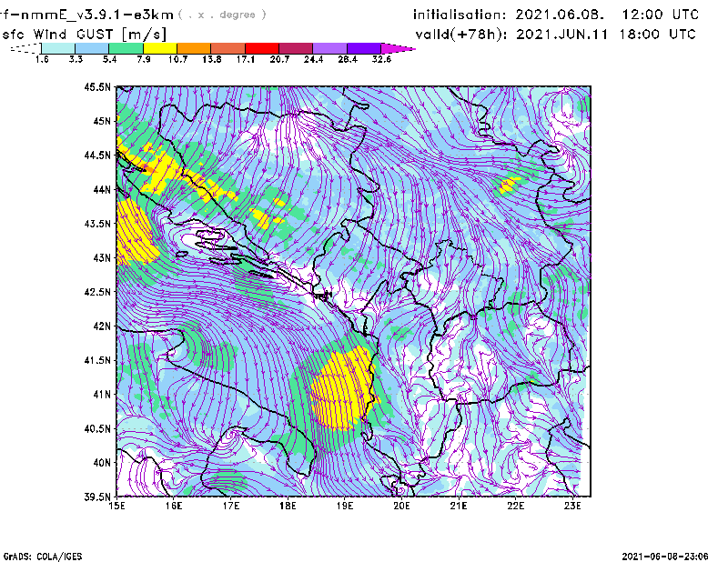The height and width of the screenshot is (562, 728).
Task: Click the 39.5N latitude label
Action: (97, 497)
